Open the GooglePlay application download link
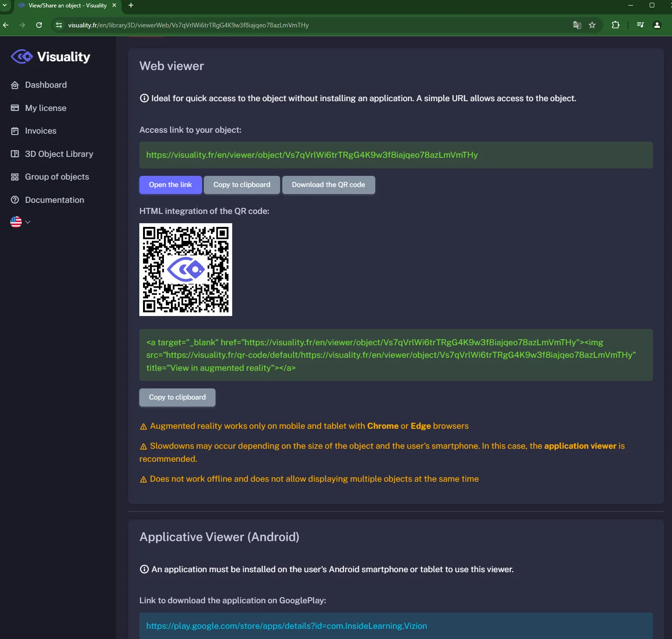 (x=286, y=626)
